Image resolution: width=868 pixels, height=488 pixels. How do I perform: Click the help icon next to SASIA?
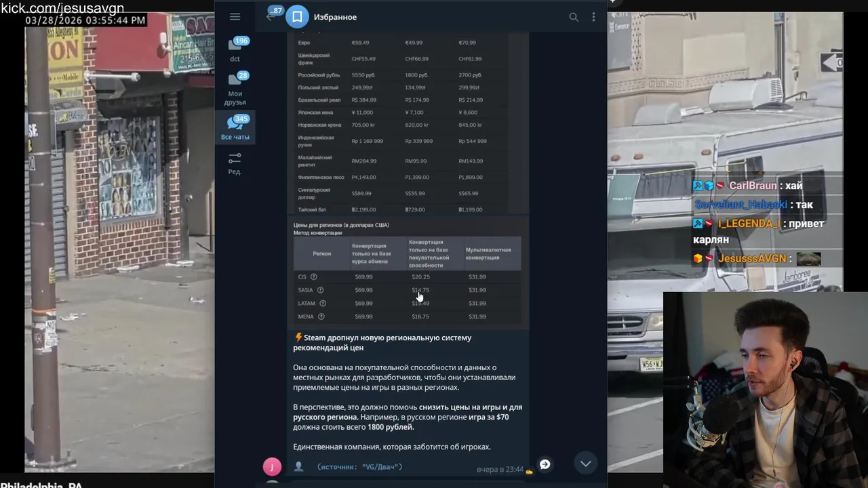pos(320,290)
